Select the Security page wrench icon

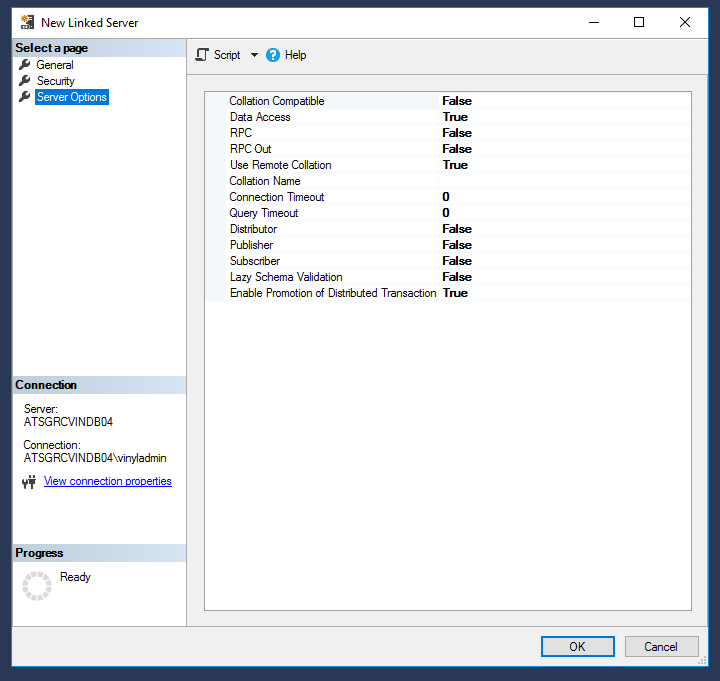pyautogui.click(x=25, y=81)
